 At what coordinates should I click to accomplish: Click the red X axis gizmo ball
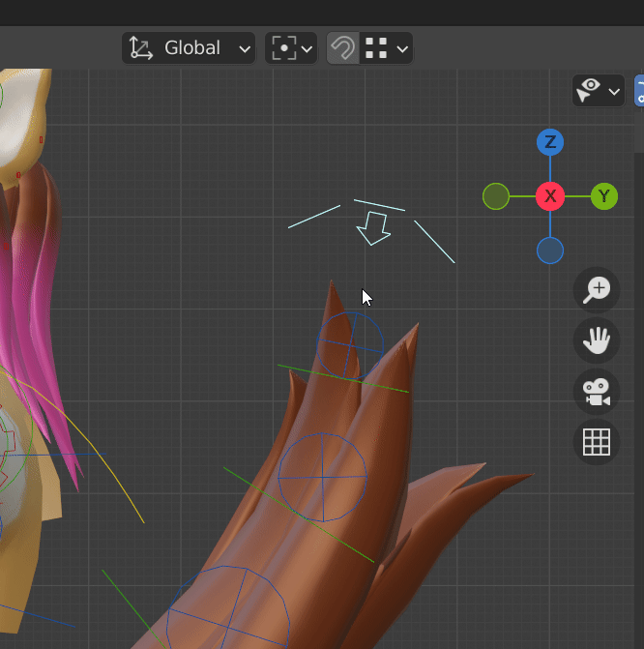click(550, 196)
